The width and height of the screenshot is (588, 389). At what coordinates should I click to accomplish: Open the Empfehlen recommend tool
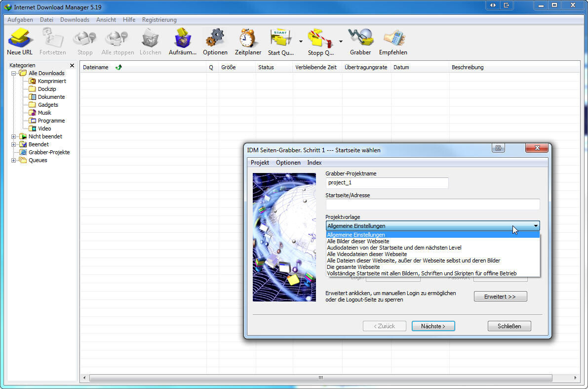(x=392, y=40)
